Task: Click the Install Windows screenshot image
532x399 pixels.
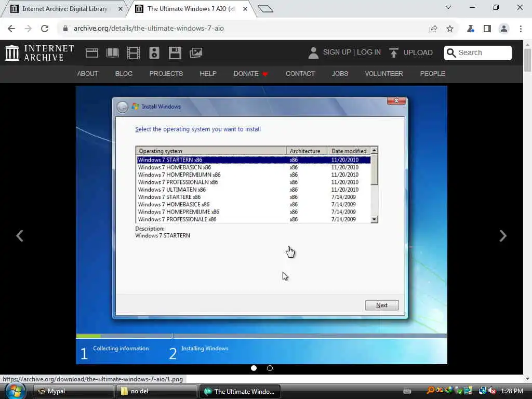Action: tap(261, 224)
